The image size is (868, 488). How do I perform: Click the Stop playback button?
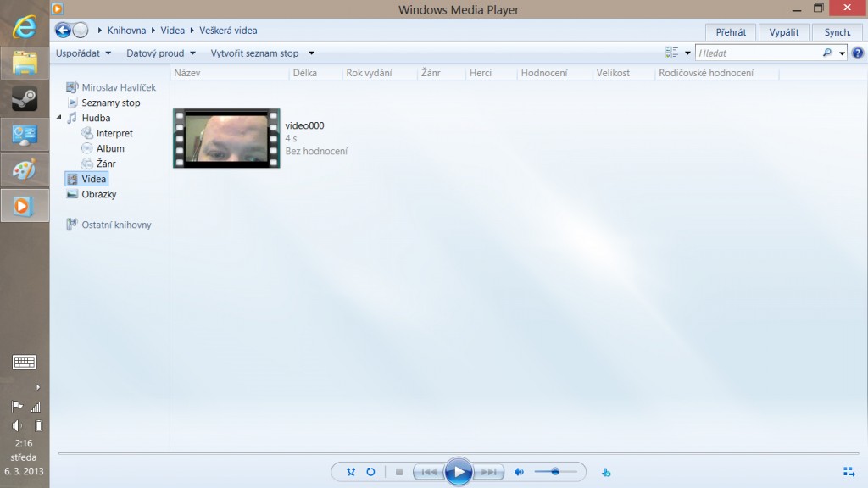point(399,472)
